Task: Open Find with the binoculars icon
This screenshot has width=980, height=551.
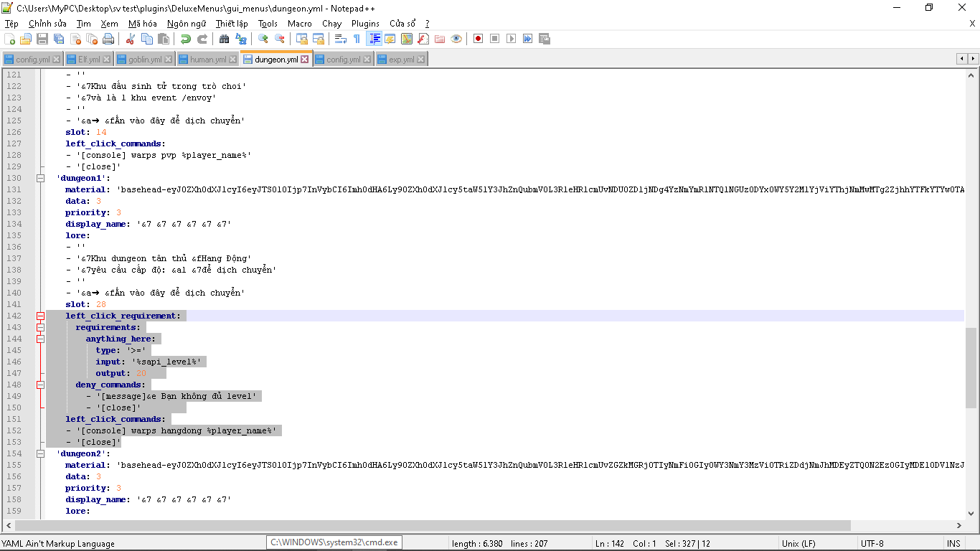Action: pyautogui.click(x=225, y=39)
